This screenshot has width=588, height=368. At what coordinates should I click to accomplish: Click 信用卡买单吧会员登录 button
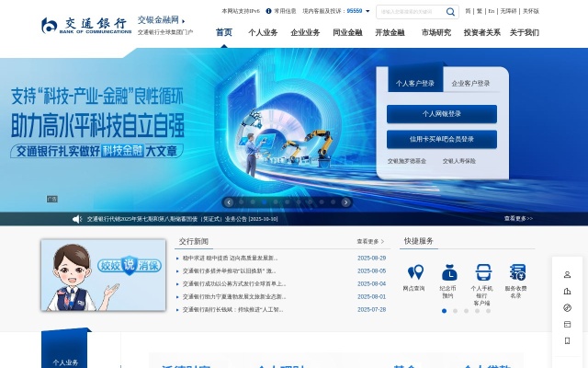[x=441, y=139]
